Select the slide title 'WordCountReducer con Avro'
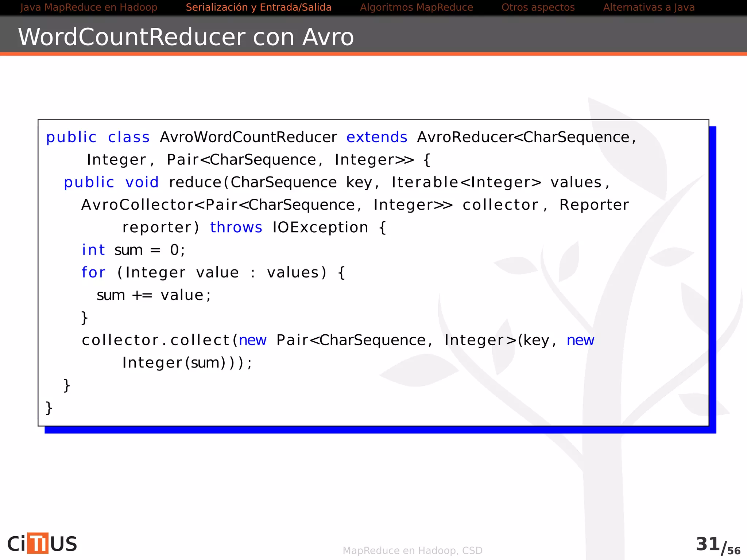The width and height of the screenshot is (747, 560). [186, 37]
